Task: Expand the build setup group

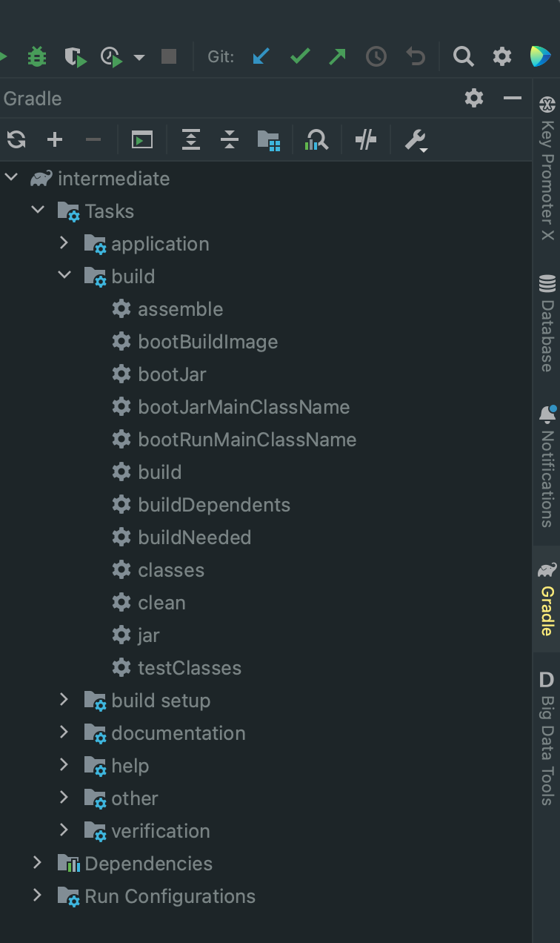Action: click(x=64, y=700)
